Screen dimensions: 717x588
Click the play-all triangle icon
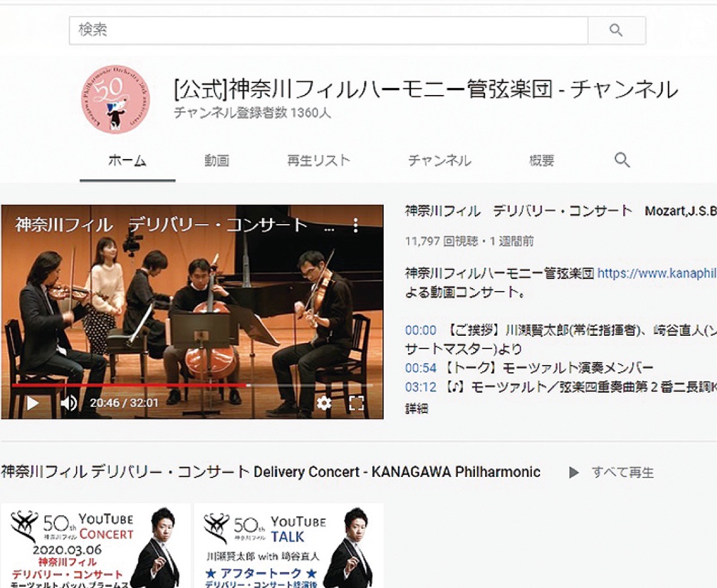574,473
